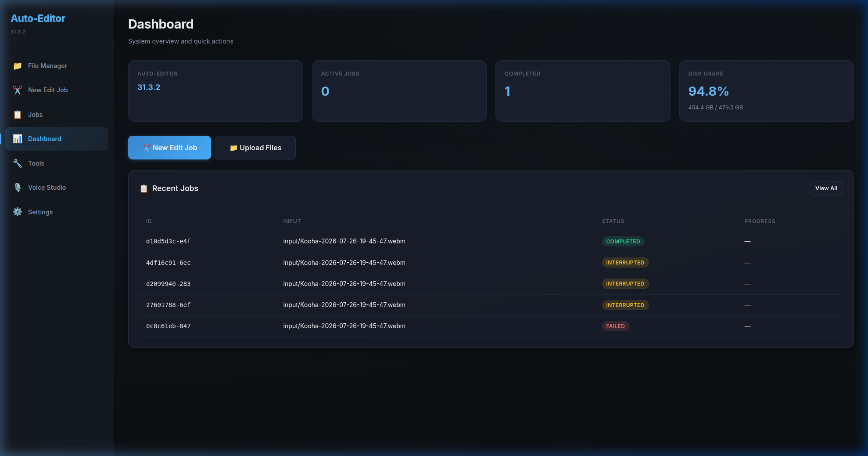Image resolution: width=868 pixels, height=456 pixels.
Task: Click the input file path of job 0c8c61eb-847
Action: coord(344,326)
